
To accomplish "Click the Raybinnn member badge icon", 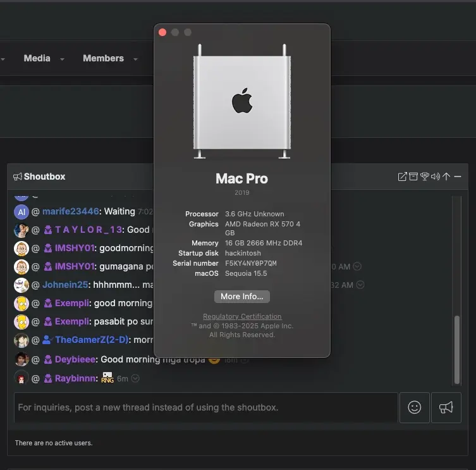I will tap(48, 378).
